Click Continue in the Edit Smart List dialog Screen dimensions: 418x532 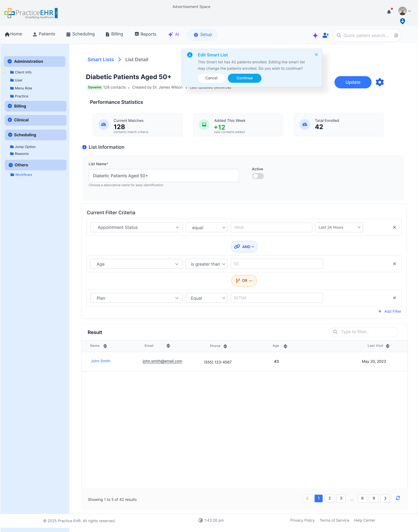[245, 78]
